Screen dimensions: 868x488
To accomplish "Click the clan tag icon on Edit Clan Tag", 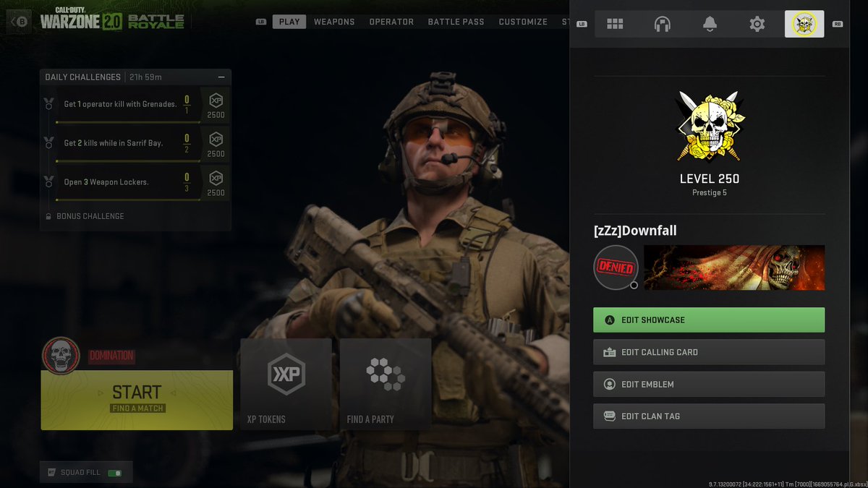I will (x=609, y=416).
